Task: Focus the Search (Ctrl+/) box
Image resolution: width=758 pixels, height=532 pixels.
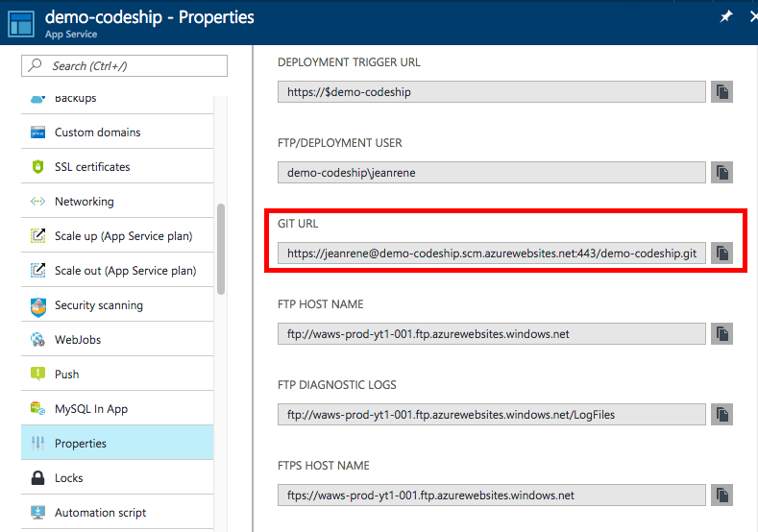Action: pos(124,65)
